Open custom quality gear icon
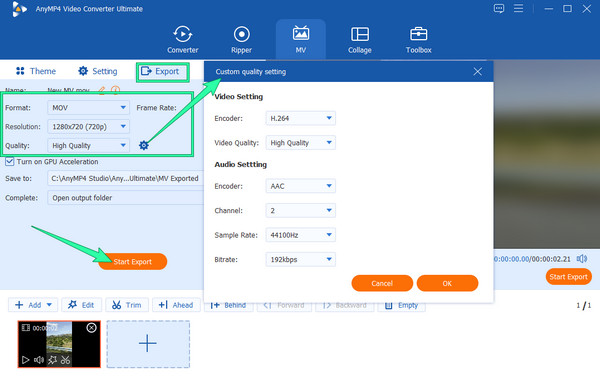Viewport: 600px width, 384px height. click(x=143, y=145)
